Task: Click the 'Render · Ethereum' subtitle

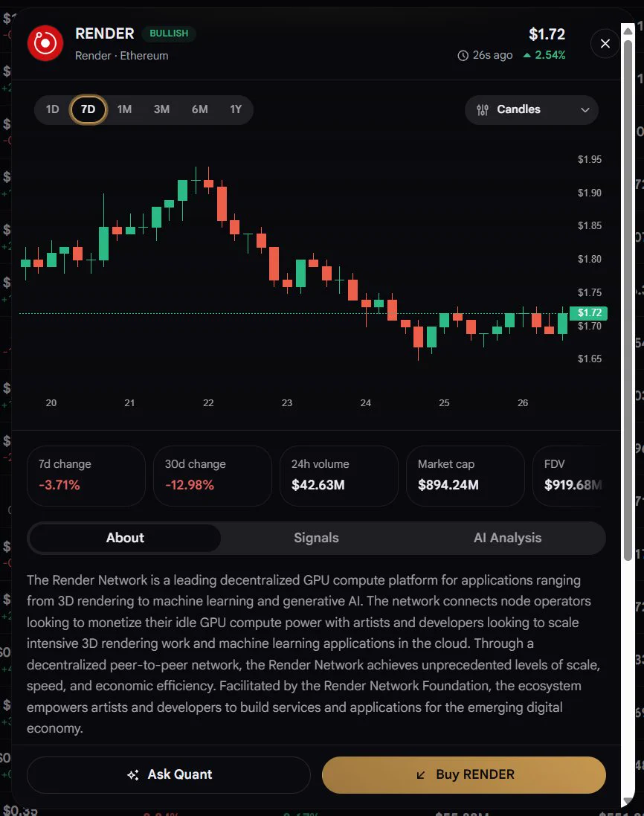Action: click(x=122, y=56)
